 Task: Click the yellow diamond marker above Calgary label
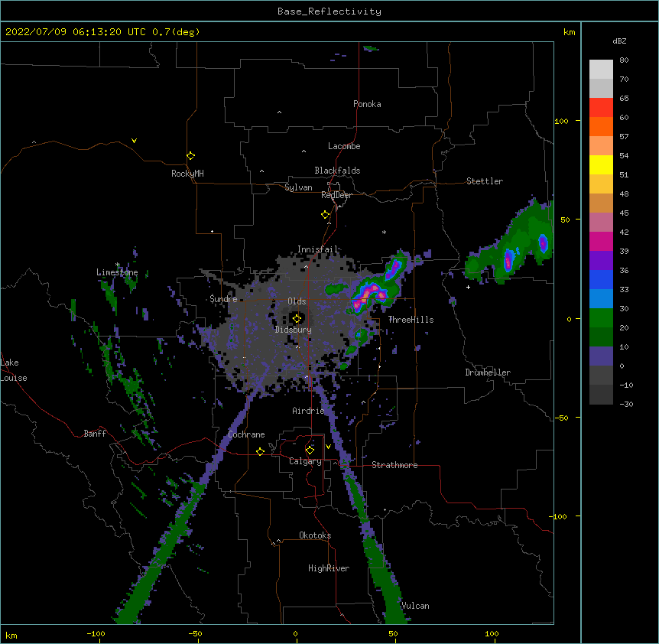pyautogui.click(x=310, y=450)
